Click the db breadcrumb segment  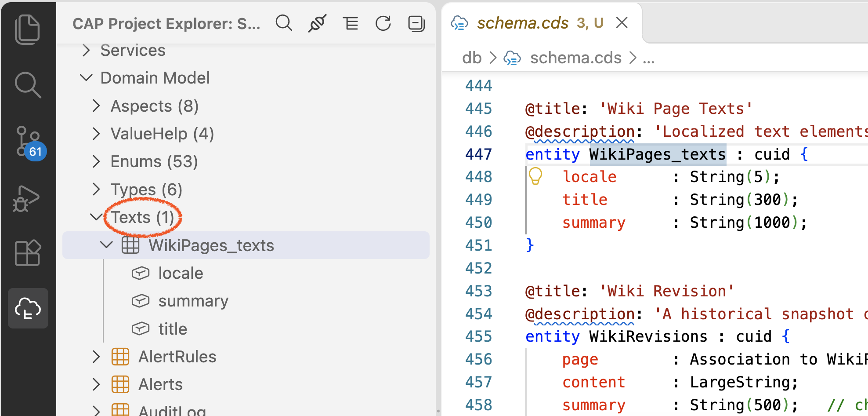pos(472,58)
